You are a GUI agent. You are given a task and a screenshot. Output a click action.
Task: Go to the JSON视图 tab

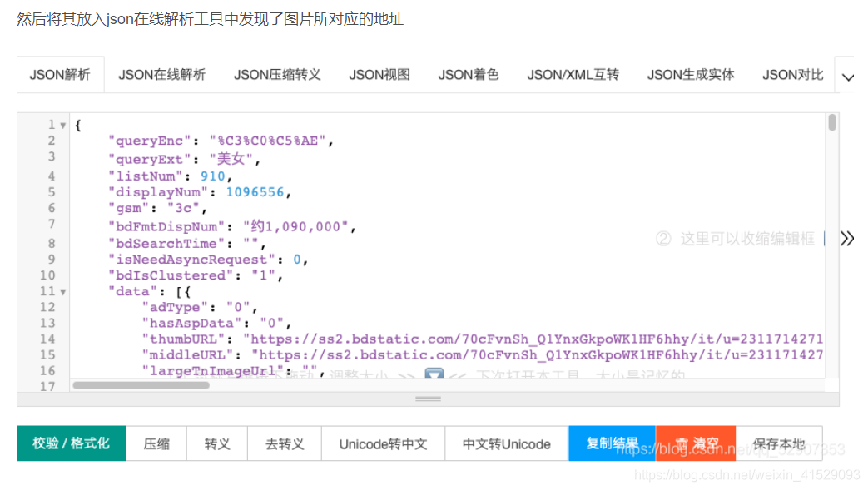coord(379,75)
